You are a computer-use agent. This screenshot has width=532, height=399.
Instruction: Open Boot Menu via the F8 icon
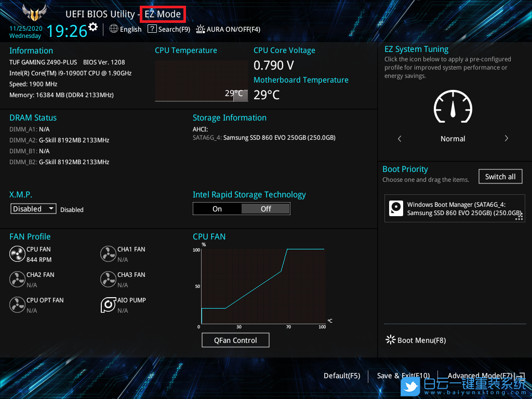pos(390,340)
